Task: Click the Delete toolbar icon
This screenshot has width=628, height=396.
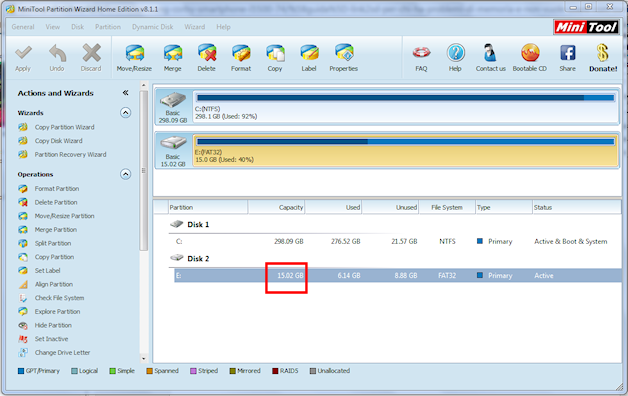Action: point(207,53)
